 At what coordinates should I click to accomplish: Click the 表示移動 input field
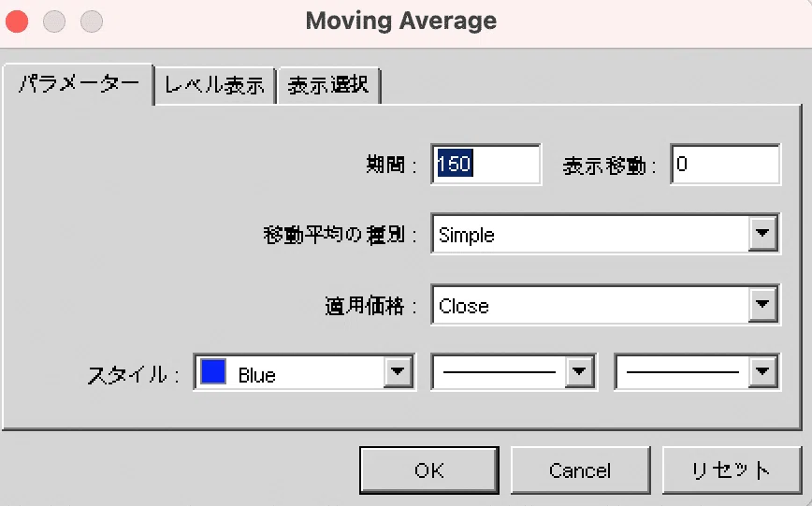pyautogui.click(x=725, y=165)
